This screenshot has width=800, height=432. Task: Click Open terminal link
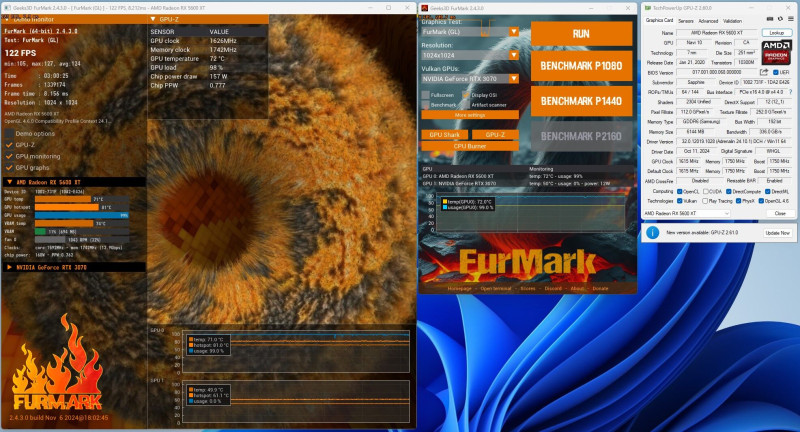click(495, 289)
